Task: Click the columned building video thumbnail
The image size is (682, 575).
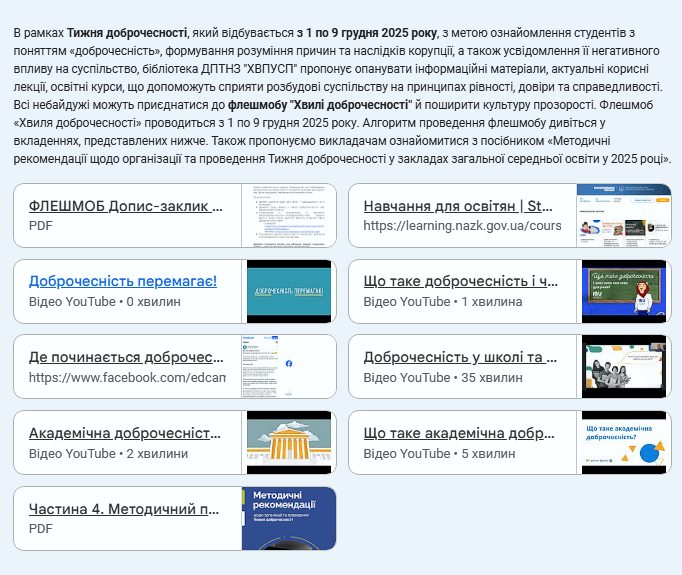Action: pos(288,443)
